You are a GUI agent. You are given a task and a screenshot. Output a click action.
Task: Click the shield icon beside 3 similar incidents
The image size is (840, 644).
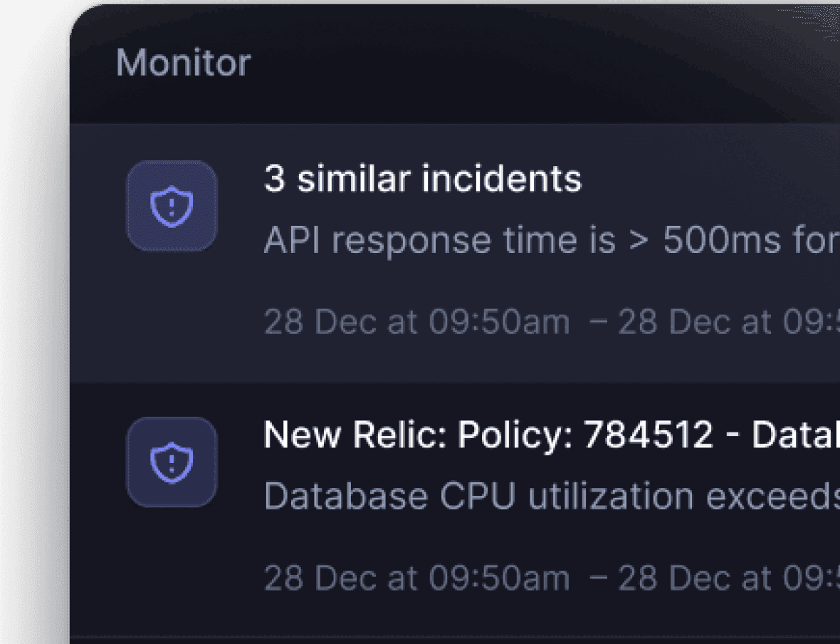[171, 204]
